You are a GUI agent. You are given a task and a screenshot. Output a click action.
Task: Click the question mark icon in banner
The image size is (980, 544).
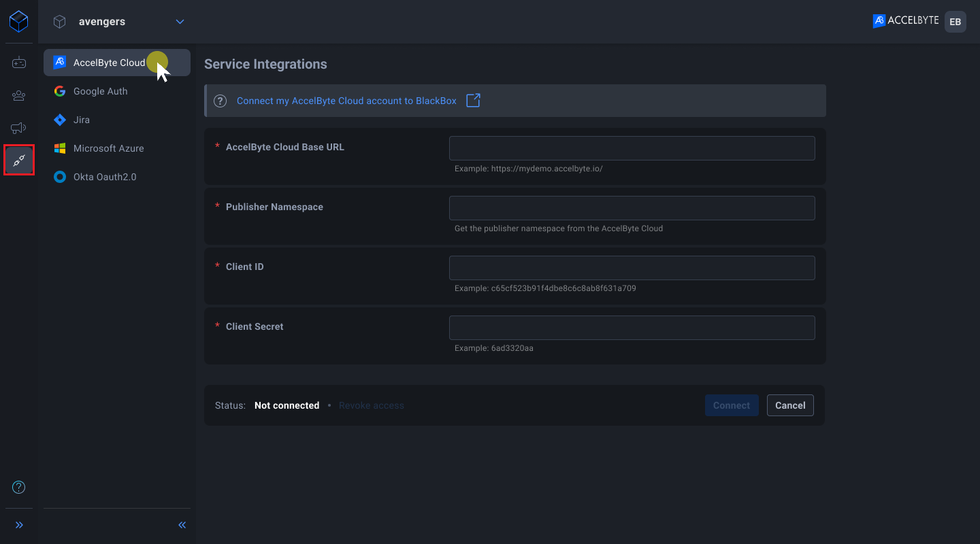[x=220, y=101]
